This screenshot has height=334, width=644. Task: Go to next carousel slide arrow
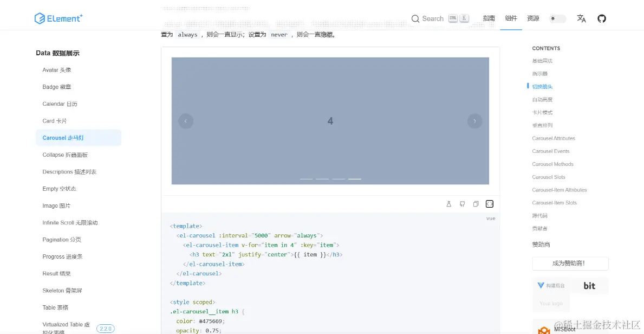(475, 121)
